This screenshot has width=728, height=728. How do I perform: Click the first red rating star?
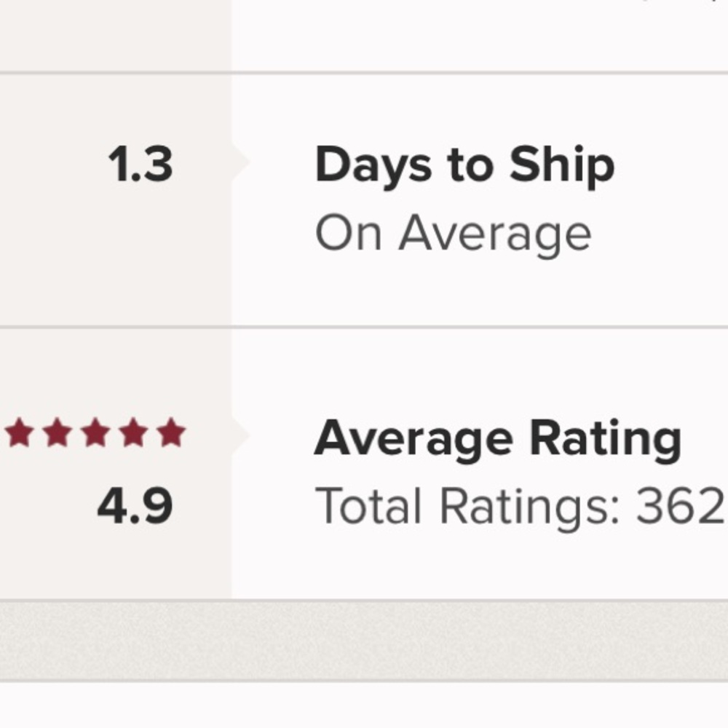20,433
